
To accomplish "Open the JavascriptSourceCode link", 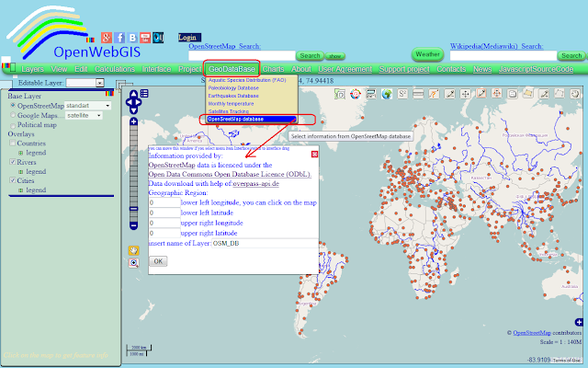I will [x=536, y=69].
